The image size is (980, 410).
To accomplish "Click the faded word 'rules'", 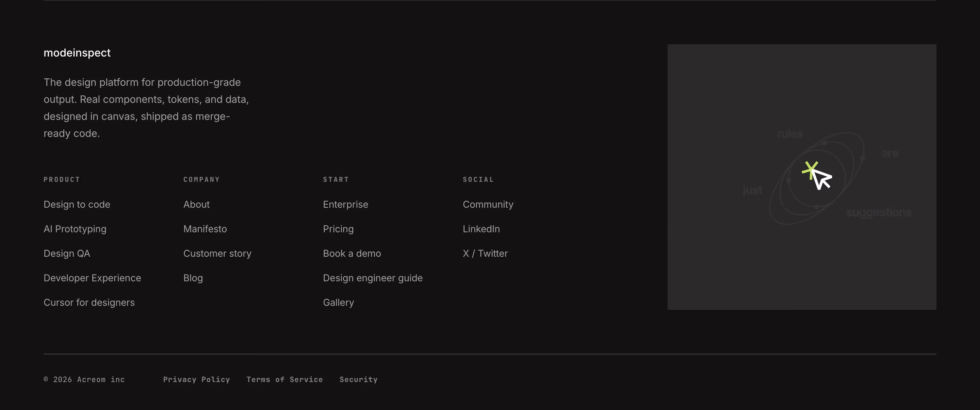I will click(x=790, y=134).
